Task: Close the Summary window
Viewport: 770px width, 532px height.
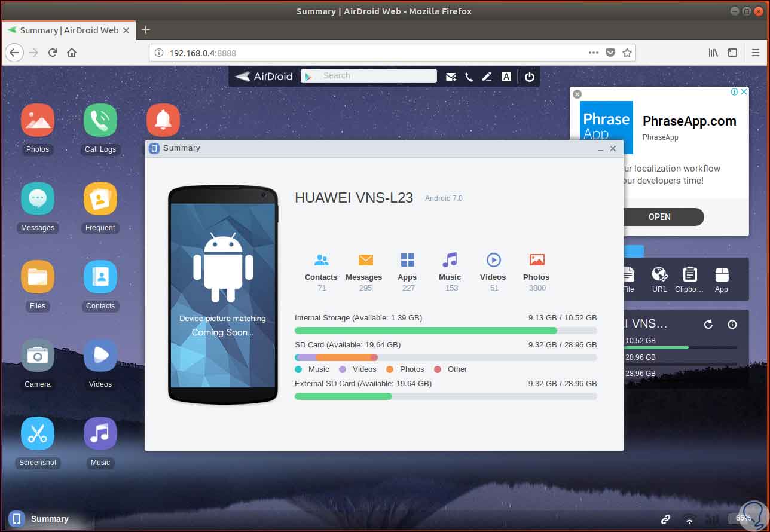Action: tap(613, 149)
